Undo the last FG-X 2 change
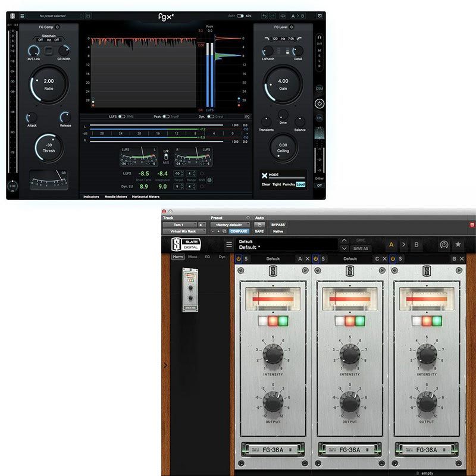 point(264,16)
